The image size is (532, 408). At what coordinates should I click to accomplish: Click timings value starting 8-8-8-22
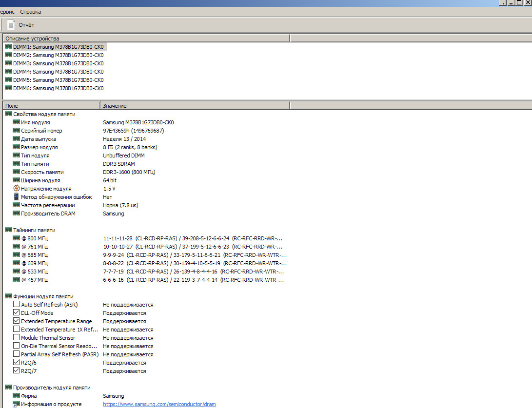tap(195, 264)
